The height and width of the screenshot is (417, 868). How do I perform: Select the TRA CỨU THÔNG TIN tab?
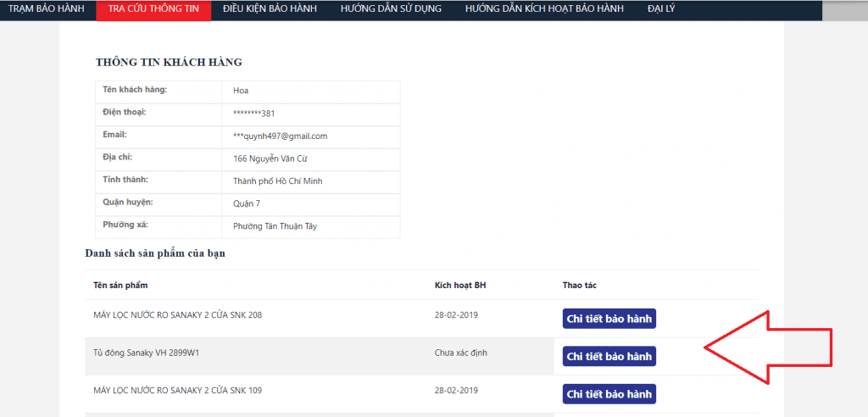(x=153, y=9)
